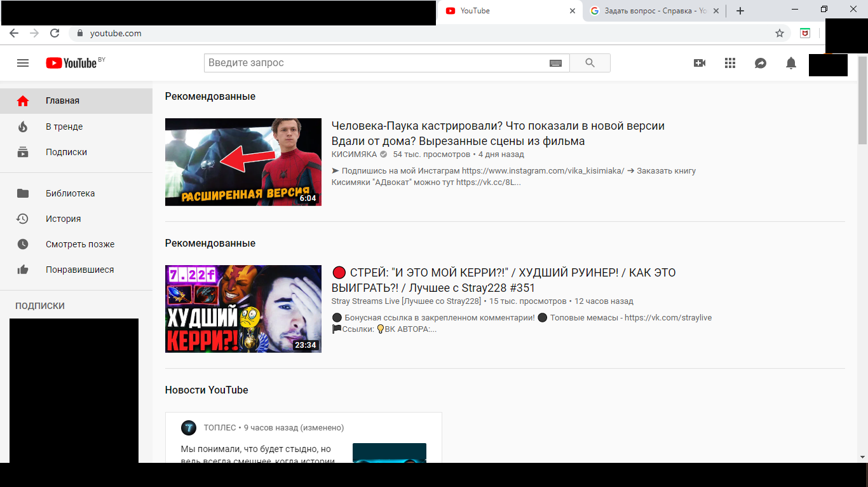Click the youtube.com address bar
Viewport: 868px width, 487px height.
point(429,33)
